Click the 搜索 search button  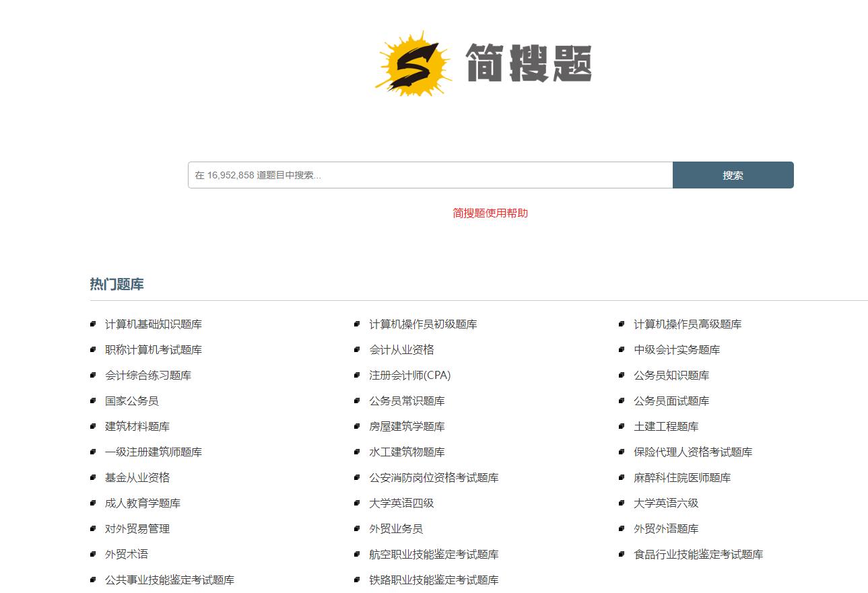point(733,174)
